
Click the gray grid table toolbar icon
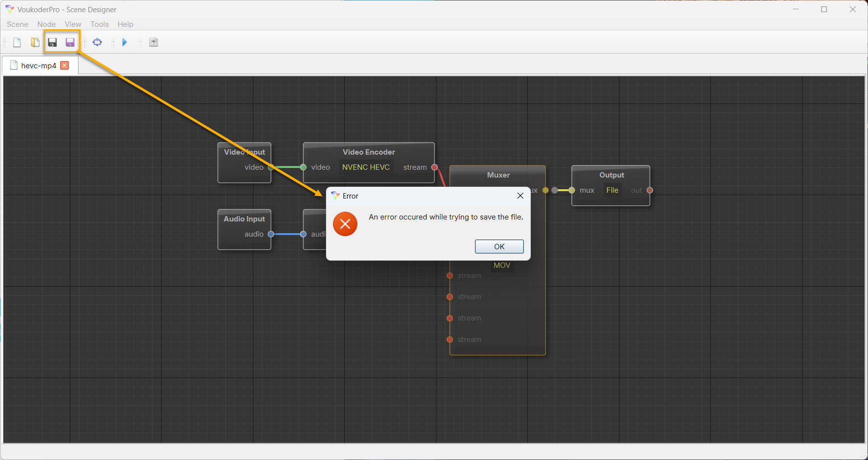tap(154, 42)
